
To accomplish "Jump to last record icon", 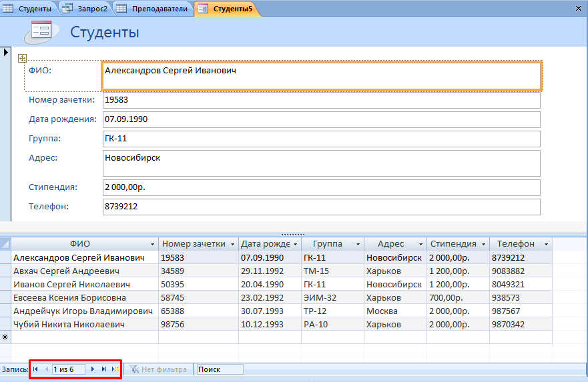I will coord(104,369).
